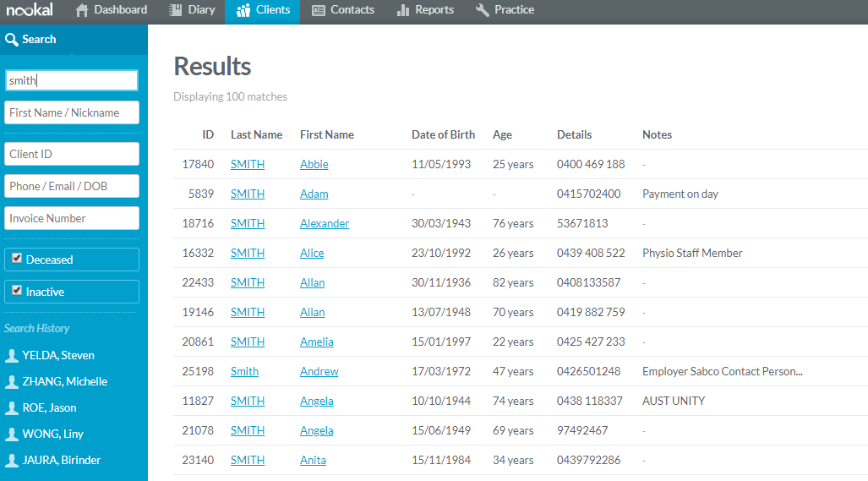
Task: Click the Nookal logo
Action: [x=30, y=10]
